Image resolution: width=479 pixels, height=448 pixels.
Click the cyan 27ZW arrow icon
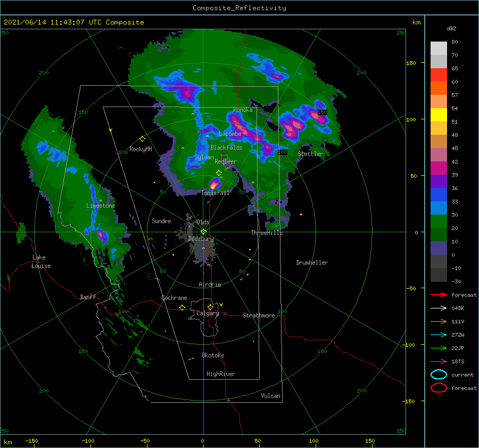click(439, 335)
